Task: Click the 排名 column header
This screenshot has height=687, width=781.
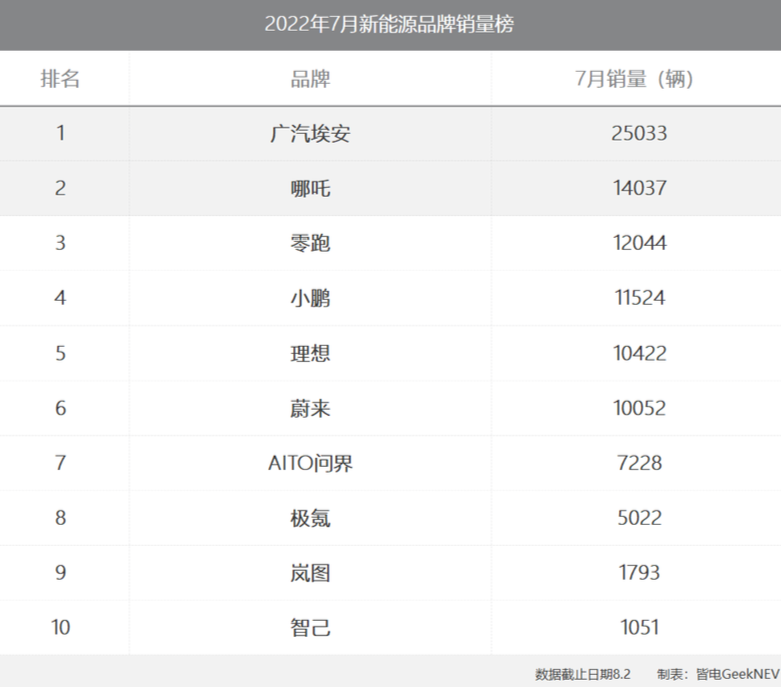Action: pos(60,79)
